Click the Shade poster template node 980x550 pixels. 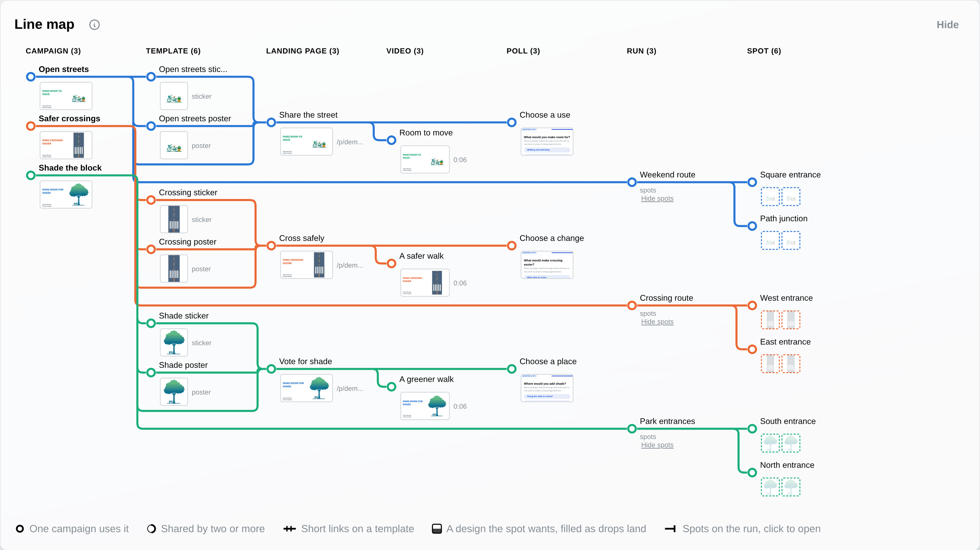point(151,373)
